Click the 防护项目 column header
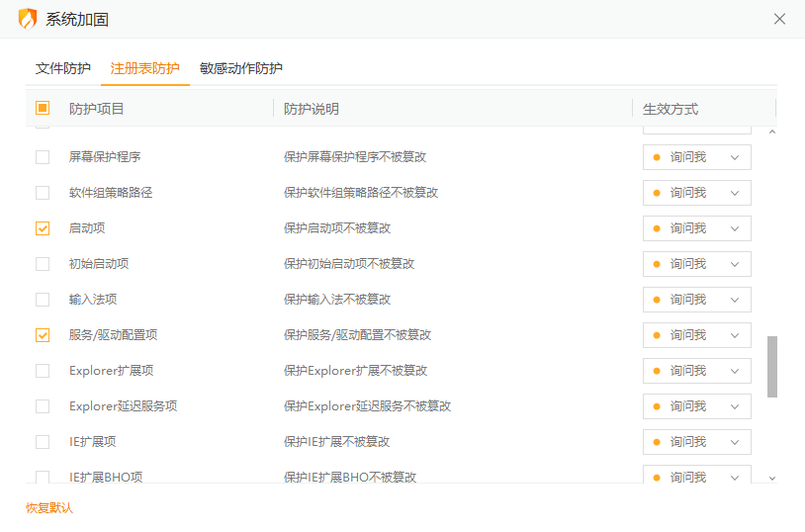The image size is (805, 532). tap(97, 109)
